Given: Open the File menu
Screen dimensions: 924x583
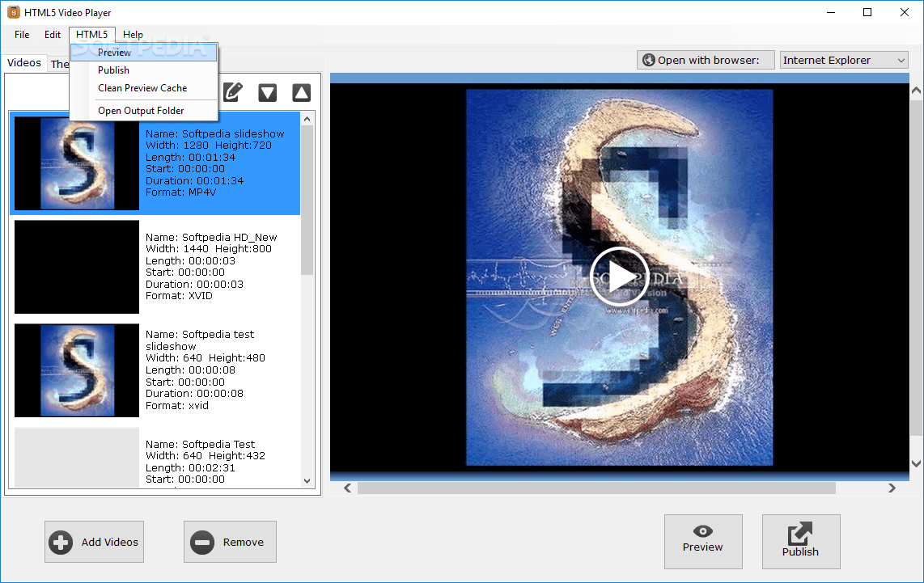Looking at the screenshot, I should coord(22,35).
